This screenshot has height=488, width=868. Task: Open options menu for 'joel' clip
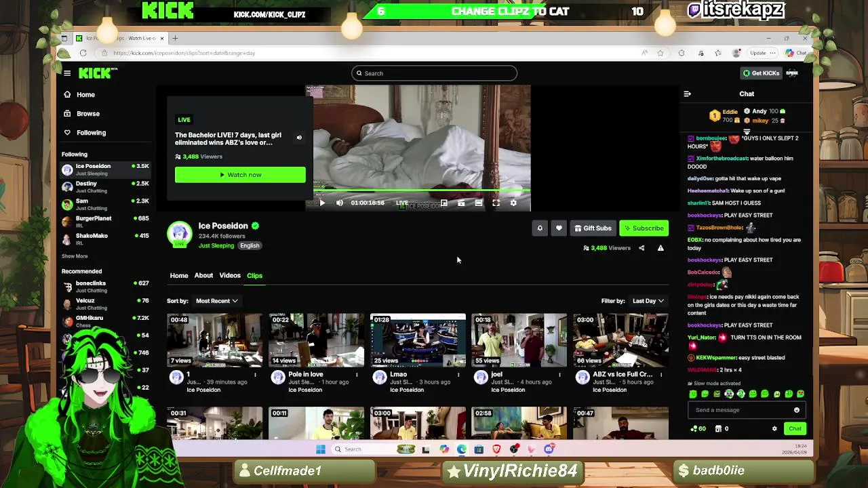pos(559,374)
